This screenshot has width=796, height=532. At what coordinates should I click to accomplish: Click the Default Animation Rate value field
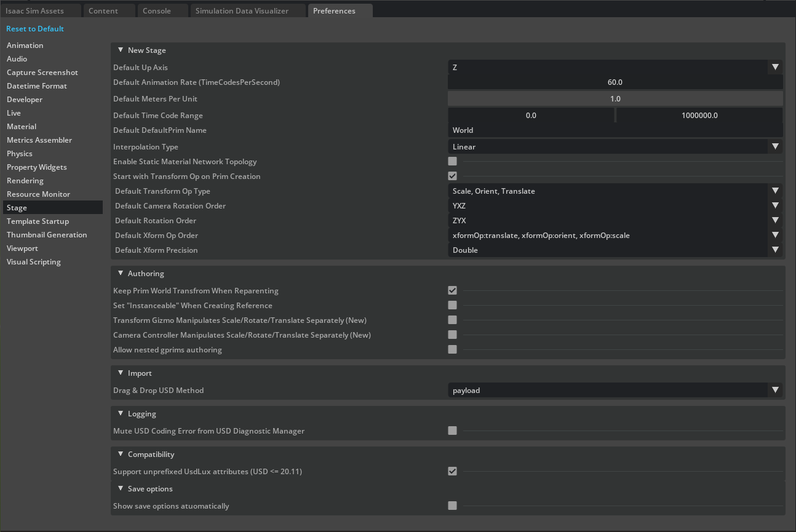[615, 82]
